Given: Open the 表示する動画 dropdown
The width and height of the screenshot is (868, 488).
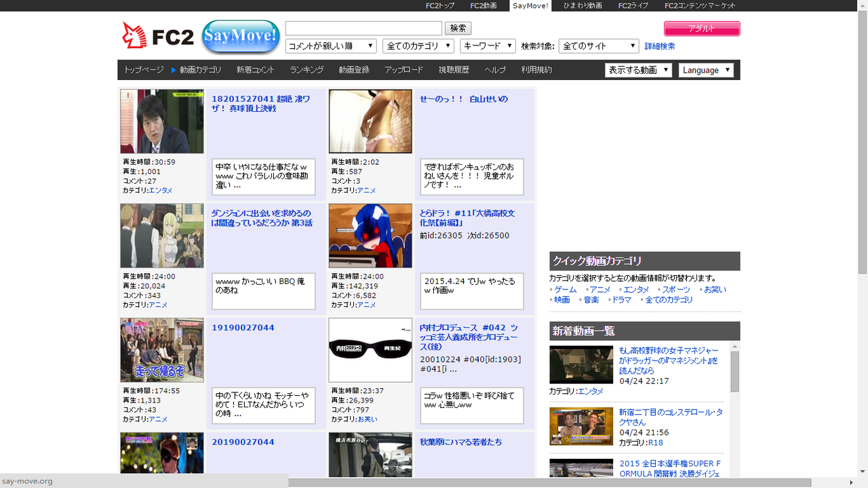Looking at the screenshot, I should pos(637,69).
